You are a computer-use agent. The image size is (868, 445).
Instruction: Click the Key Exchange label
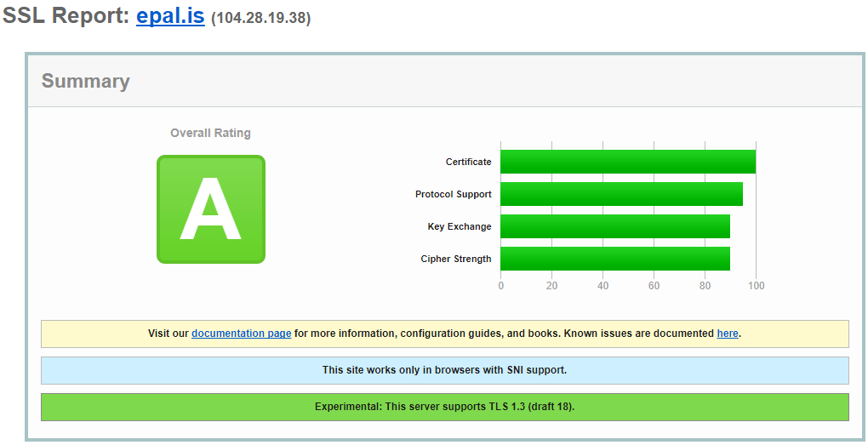click(460, 226)
